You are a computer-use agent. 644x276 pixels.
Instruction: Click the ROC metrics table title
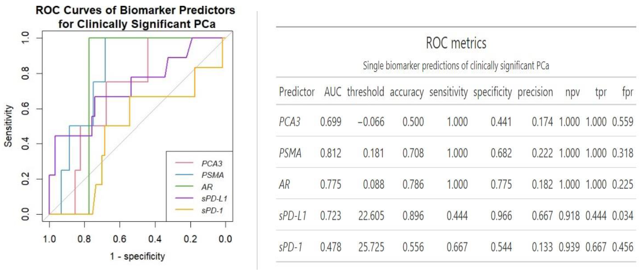[456, 43]
